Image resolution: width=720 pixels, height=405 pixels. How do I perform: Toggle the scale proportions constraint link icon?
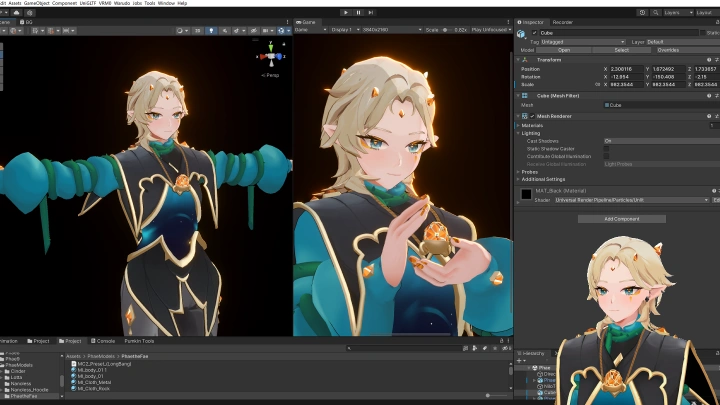pos(597,84)
